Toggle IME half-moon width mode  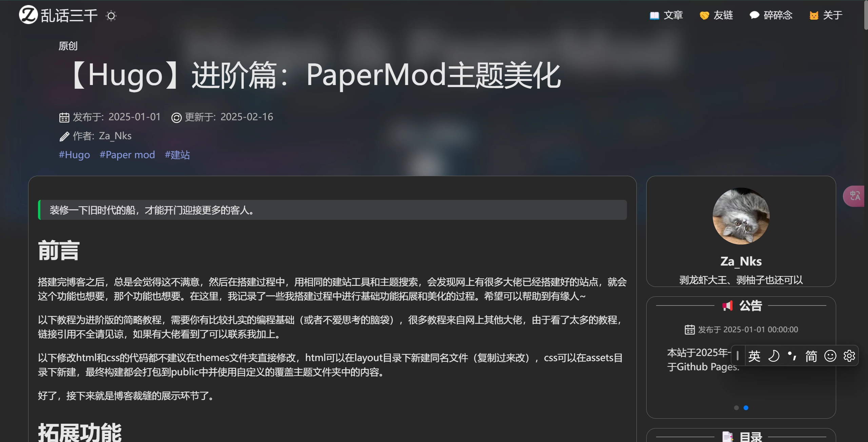click(773, 356)
